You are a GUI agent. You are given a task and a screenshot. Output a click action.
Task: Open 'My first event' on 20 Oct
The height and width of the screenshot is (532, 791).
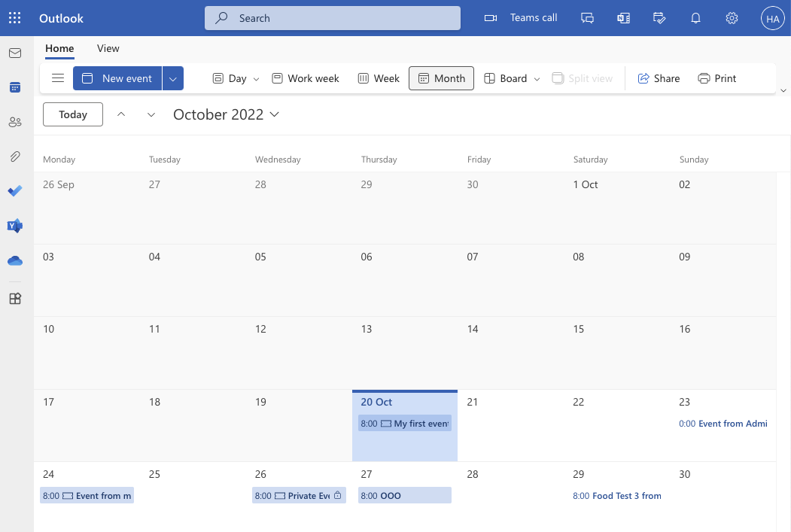[405, 424]
